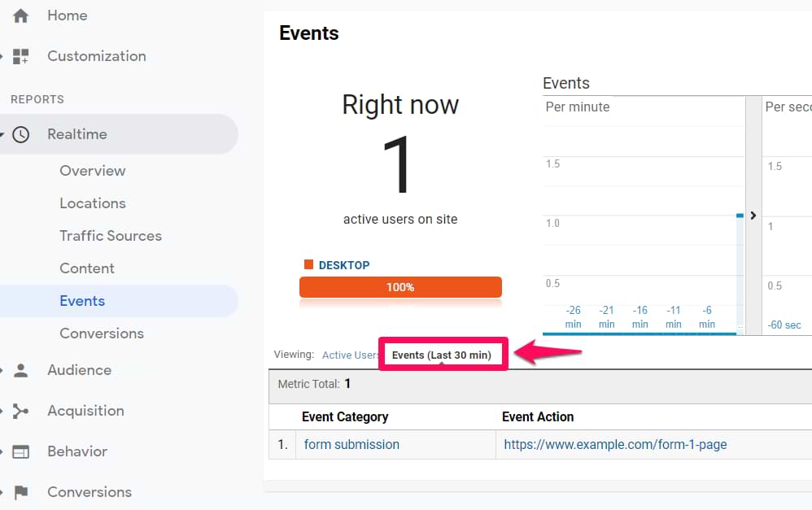Click the Realtime clock icon
The image size is (812, 510).
(x=20, y=134)
